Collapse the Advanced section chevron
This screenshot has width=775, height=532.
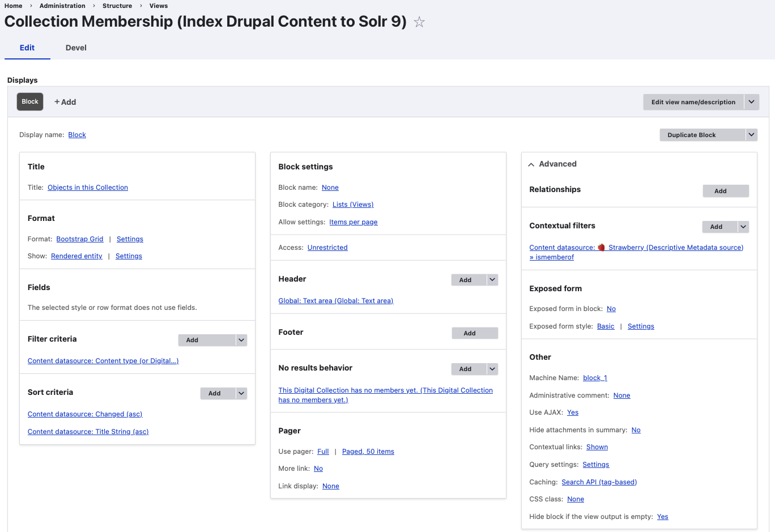531,164
